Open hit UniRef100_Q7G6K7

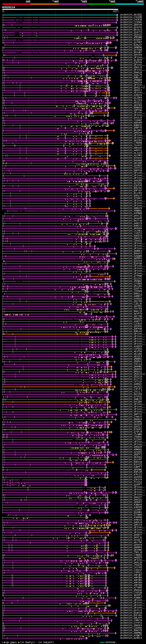(131, 198)
